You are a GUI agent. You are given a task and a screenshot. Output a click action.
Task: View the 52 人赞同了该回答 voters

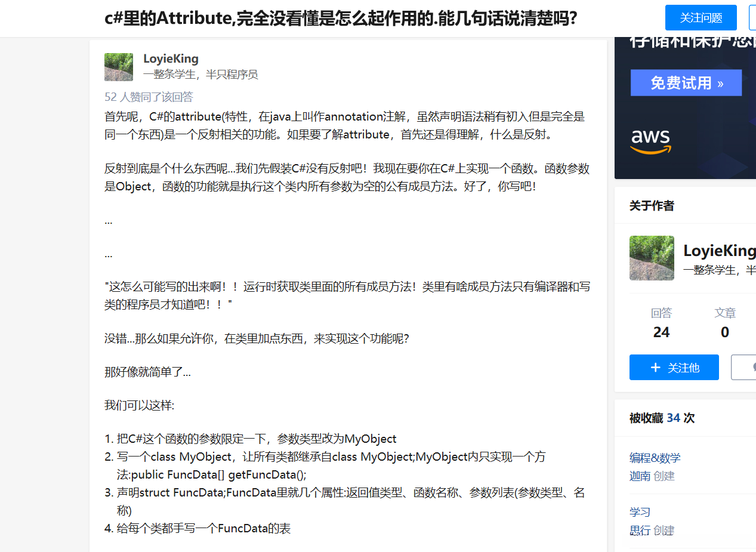149,97
